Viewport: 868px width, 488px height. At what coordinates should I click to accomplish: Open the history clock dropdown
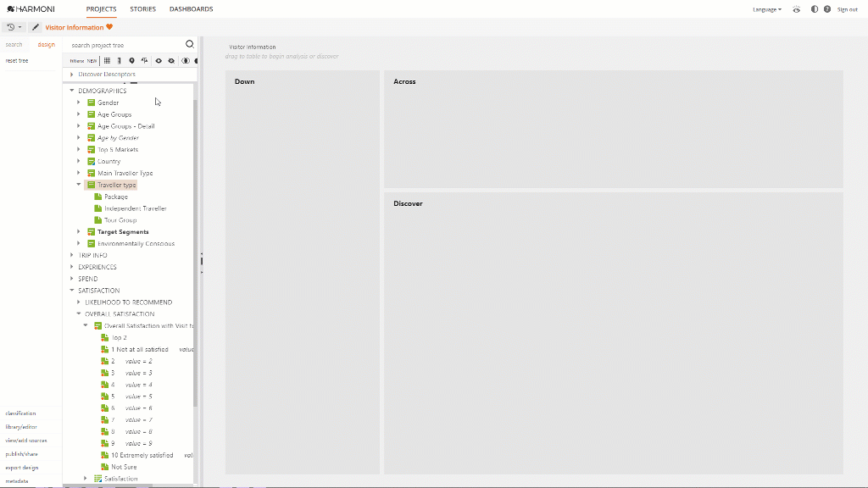[14, 27]
